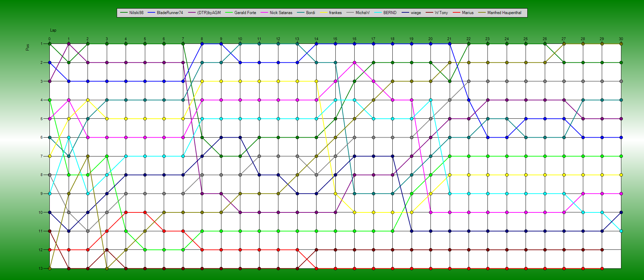Select the (DTR)byAGM legend entry
Screen dimensions: 644x280
[205, 13]
